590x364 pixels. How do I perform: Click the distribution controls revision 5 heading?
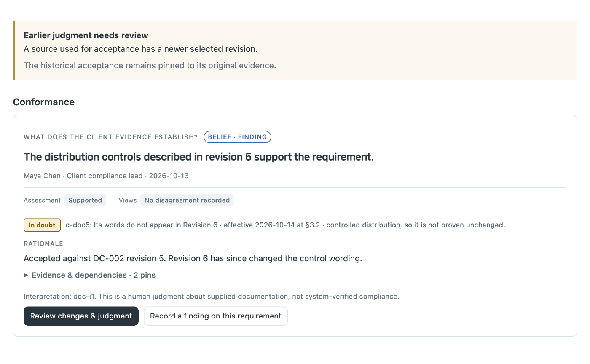point(199,157)
